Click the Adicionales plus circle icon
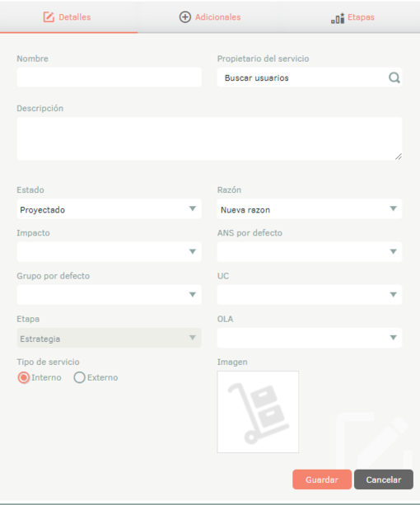The width and height of the screenshot is (420, 505). point(185,17)
